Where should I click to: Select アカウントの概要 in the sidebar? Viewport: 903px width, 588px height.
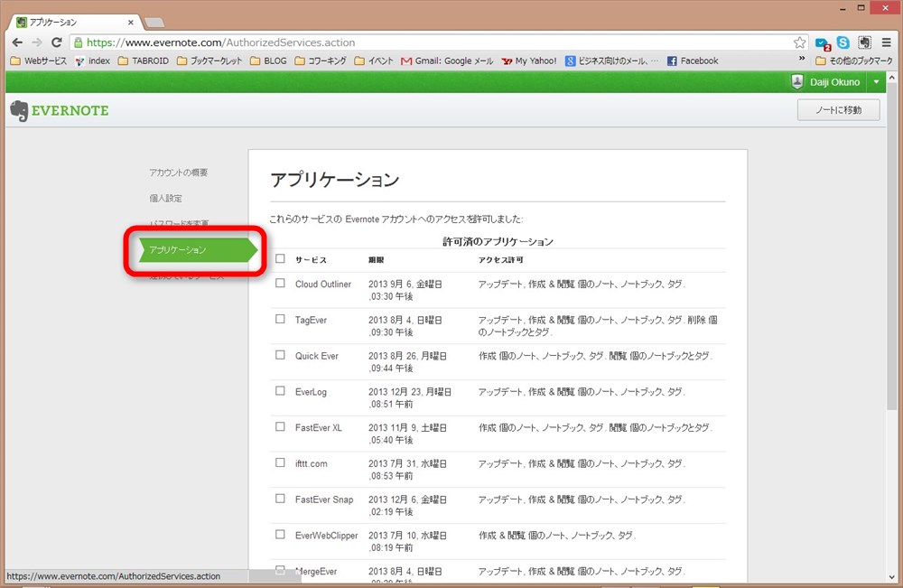click(x=179, y=173)
